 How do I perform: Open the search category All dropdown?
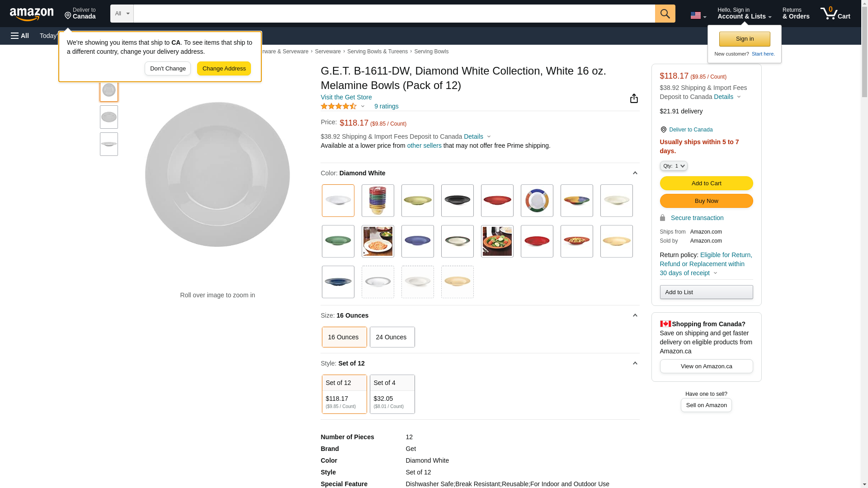122,14
